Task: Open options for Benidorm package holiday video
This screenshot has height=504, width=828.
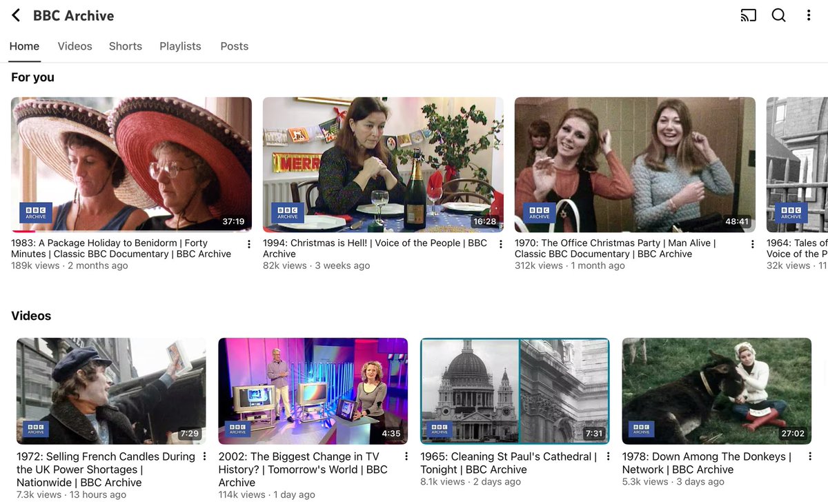Action: pyautogui.click(x=249, y=244)
